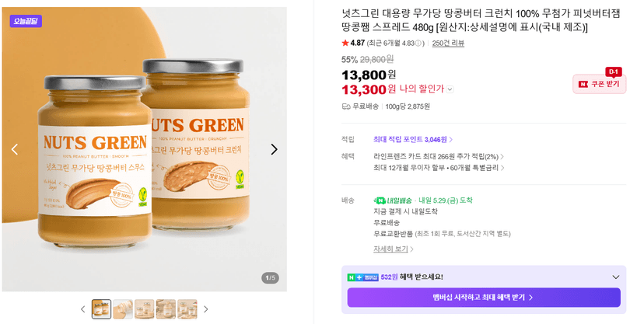Viewport: 644px width, 324px height.
Task: Click the N+ 멤버십 badge
Action: (x=362, y=277)
